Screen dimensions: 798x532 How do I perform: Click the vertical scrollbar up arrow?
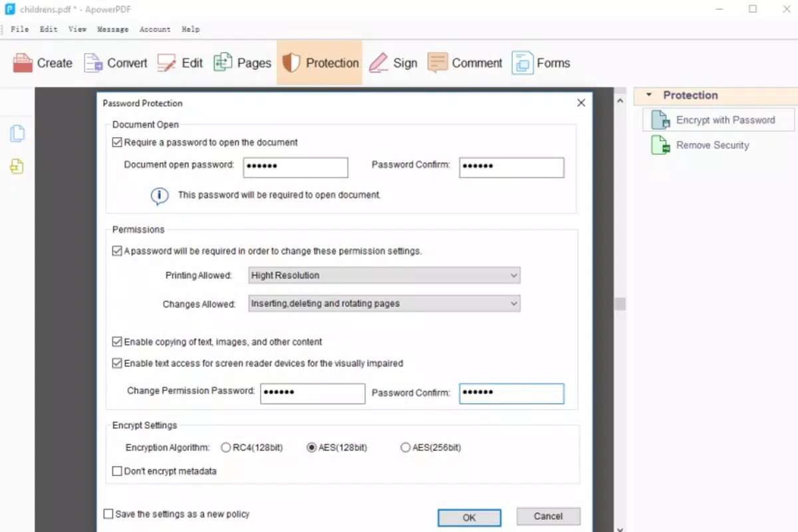click(x=620, y=101)
